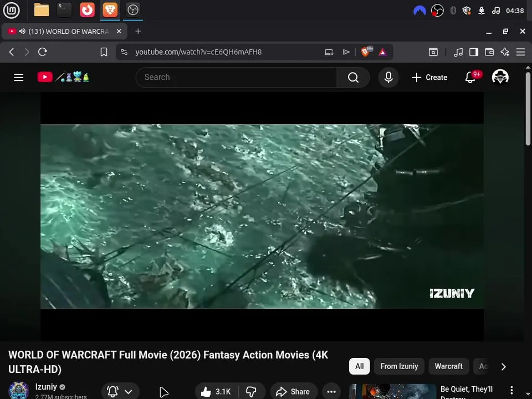Click the NordVPN tray icon
532x399 pixels.
[420, 11]
